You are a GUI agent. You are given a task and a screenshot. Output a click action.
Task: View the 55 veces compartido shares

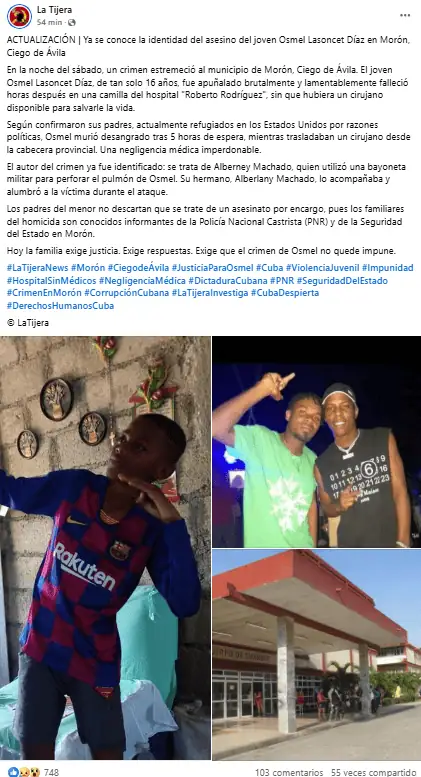(x=373, y=772)
